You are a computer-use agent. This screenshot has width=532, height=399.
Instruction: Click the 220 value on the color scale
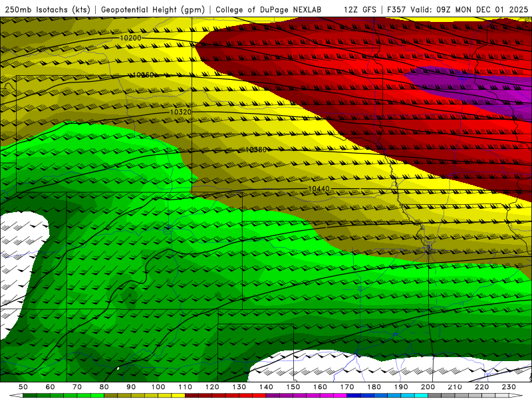(x=482, y=387)
